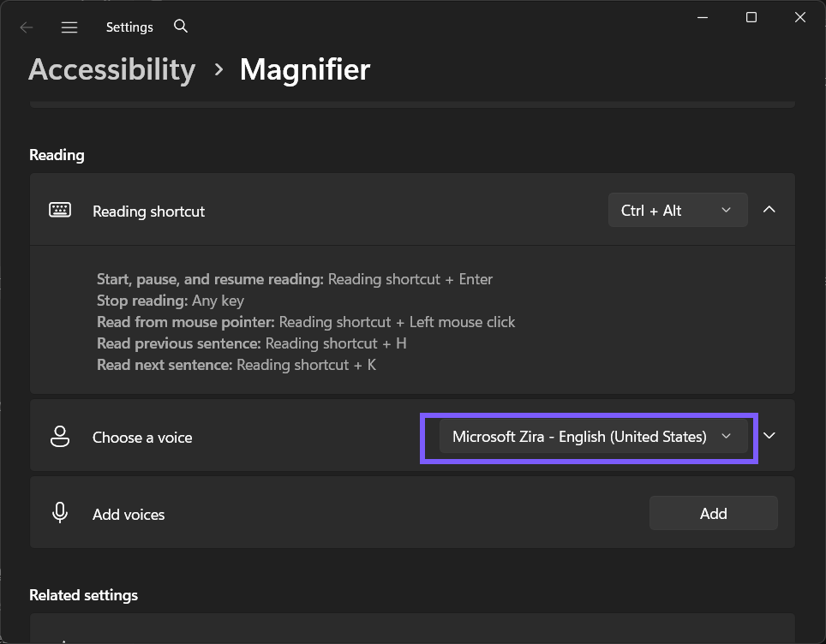Click 'Start, pause, and resume reading' line

(x=295, y=279)
